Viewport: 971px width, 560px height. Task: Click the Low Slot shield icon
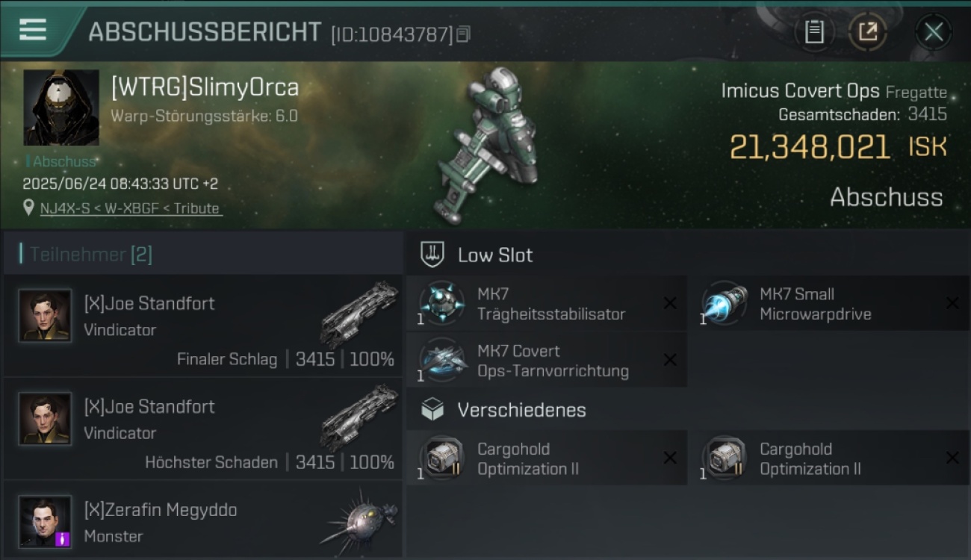[432, 255]
